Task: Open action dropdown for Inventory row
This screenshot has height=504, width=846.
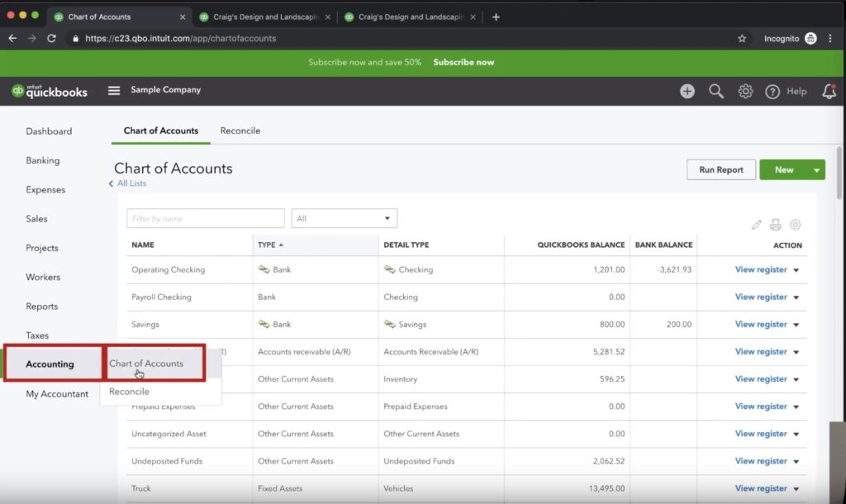Action: tap(796, 379)
